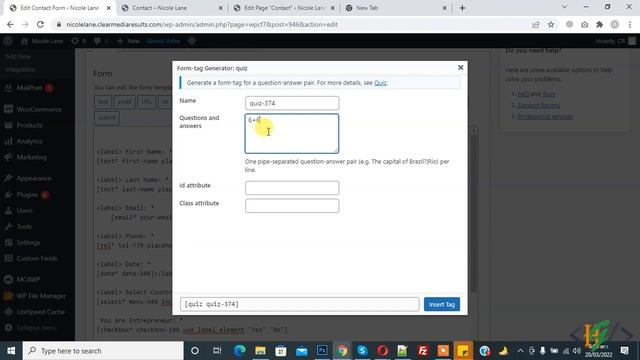This screenshot has height=360, width=640.
Task: Open the Windows Start menu
Action: pos(11,351)
